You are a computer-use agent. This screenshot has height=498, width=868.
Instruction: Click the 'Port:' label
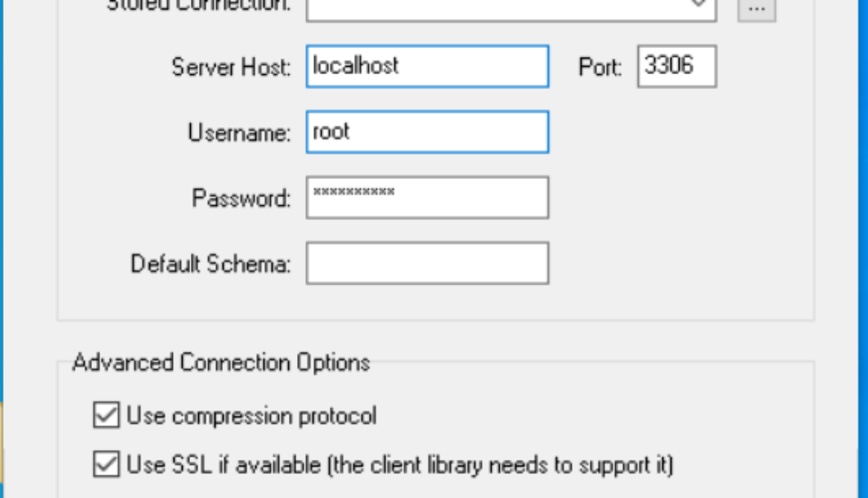point(600,67)
